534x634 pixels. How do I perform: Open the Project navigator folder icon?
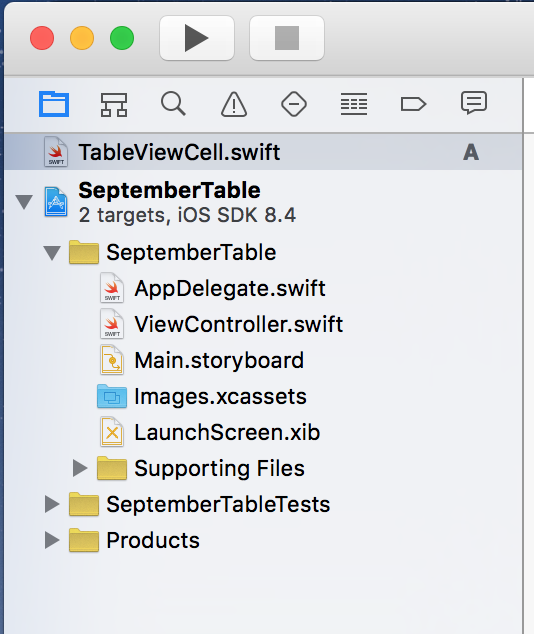click(x=54, y=104)
